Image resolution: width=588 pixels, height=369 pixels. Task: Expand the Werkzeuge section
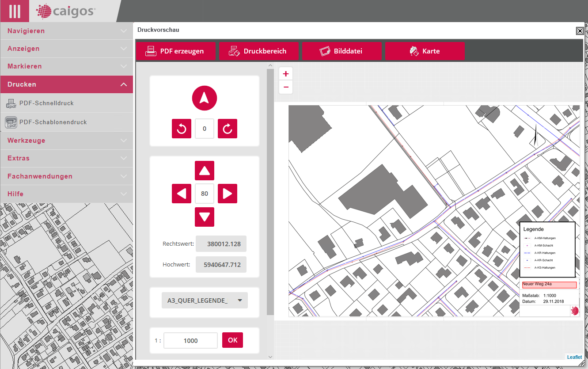66,141
